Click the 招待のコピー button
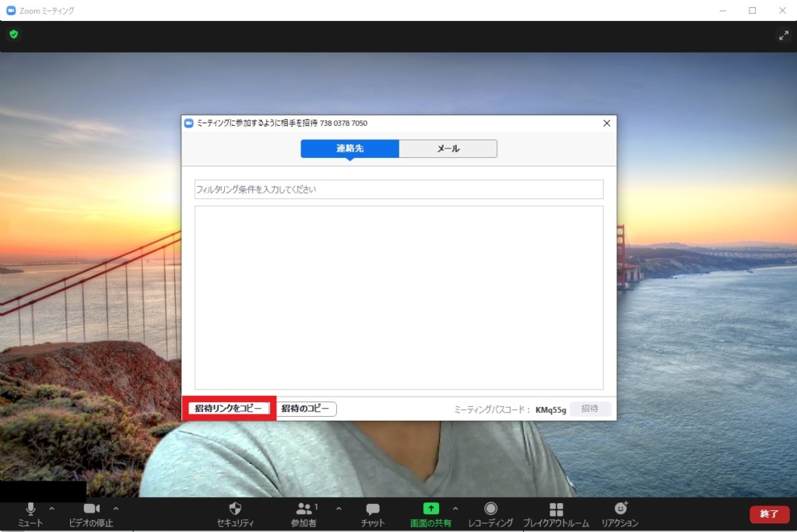Screen dimensions: 797x532 coord(305,408)
